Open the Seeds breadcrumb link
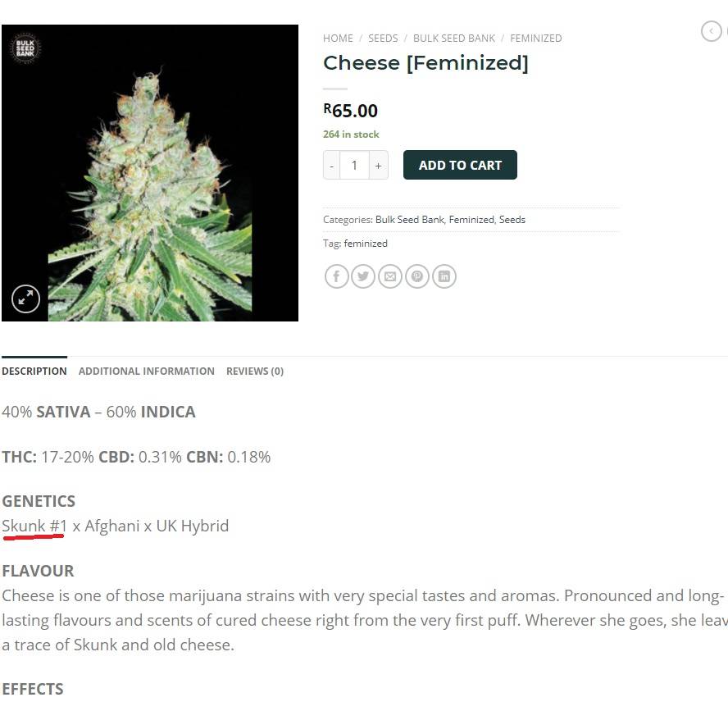 (383, 38)
